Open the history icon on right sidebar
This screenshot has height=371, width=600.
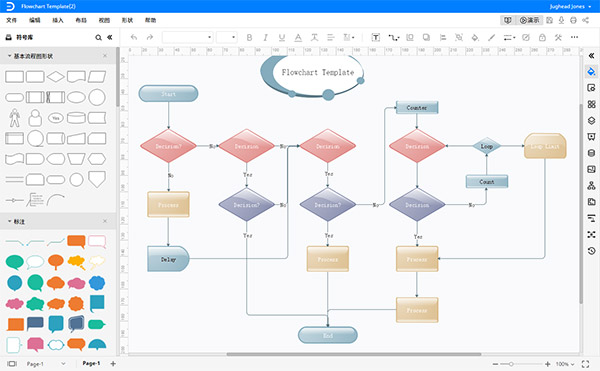click(x=591, y=251)
